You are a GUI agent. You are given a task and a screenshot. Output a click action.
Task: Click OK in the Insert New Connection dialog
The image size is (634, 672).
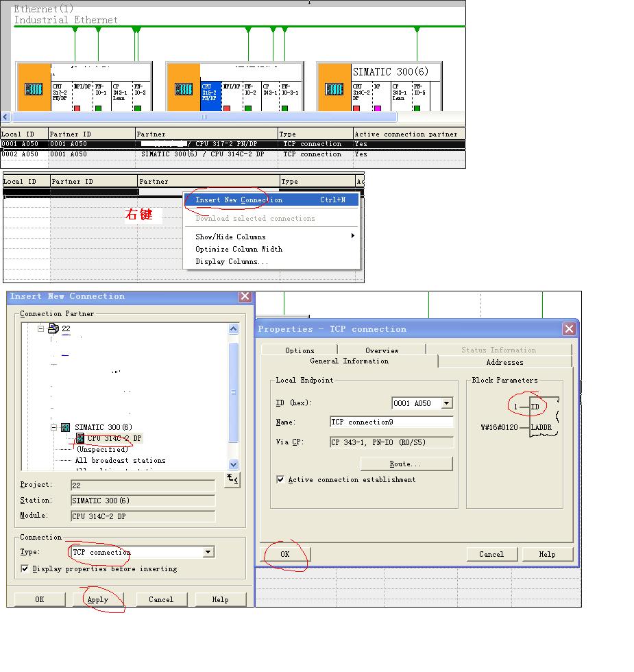pos(40,599)
